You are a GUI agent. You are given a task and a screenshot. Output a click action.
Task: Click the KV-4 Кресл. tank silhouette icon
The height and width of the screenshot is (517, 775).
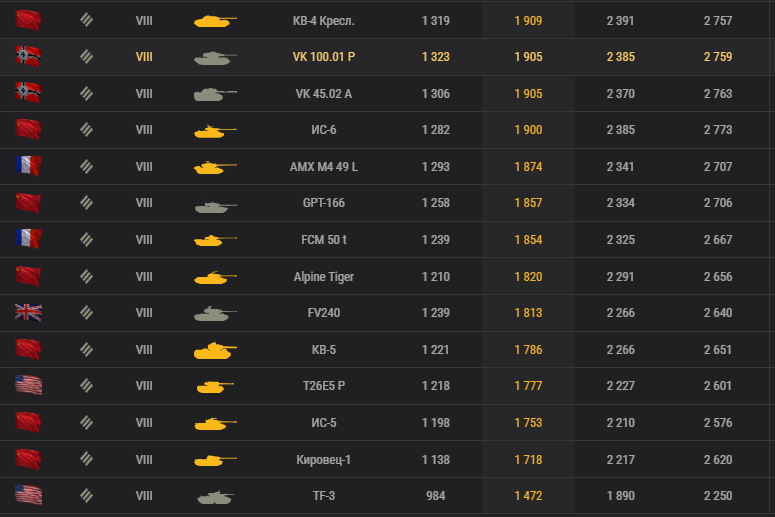point(215,21)
